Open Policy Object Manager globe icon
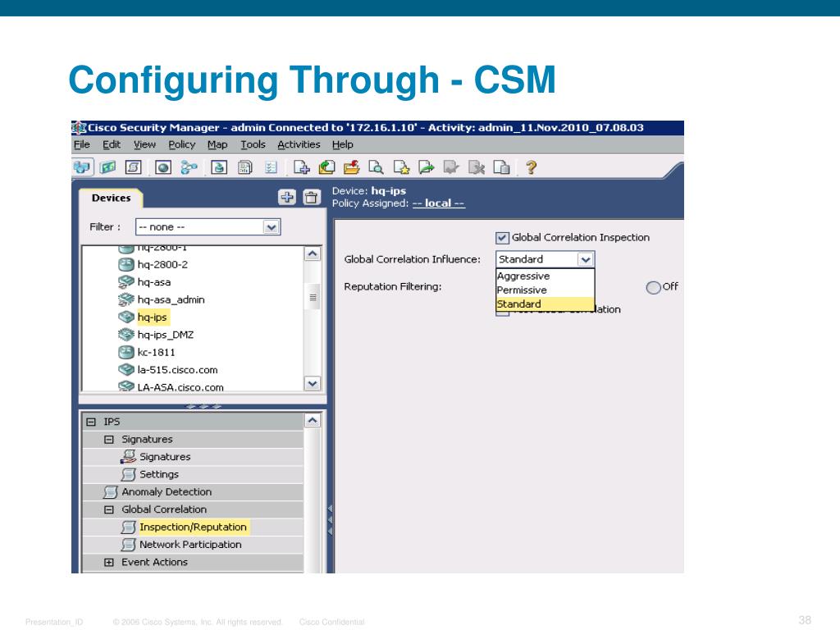The image size is (840, 630). click(163, 167)
